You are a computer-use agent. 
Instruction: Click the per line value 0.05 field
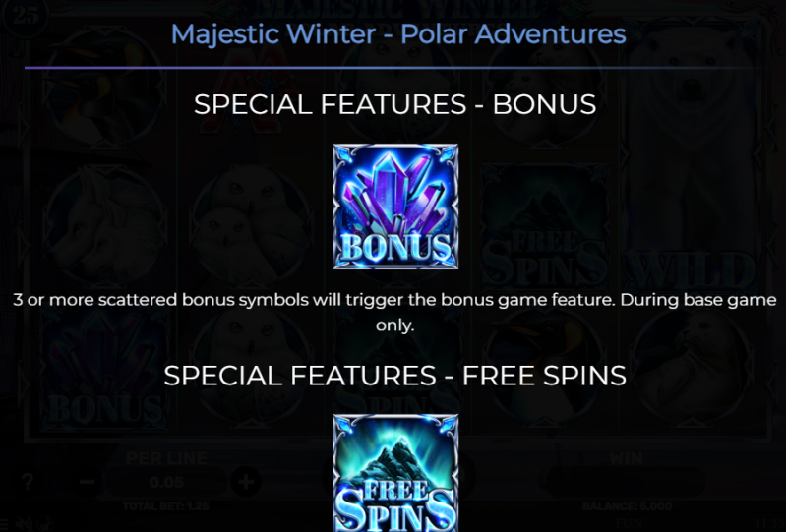pos(166,483)
